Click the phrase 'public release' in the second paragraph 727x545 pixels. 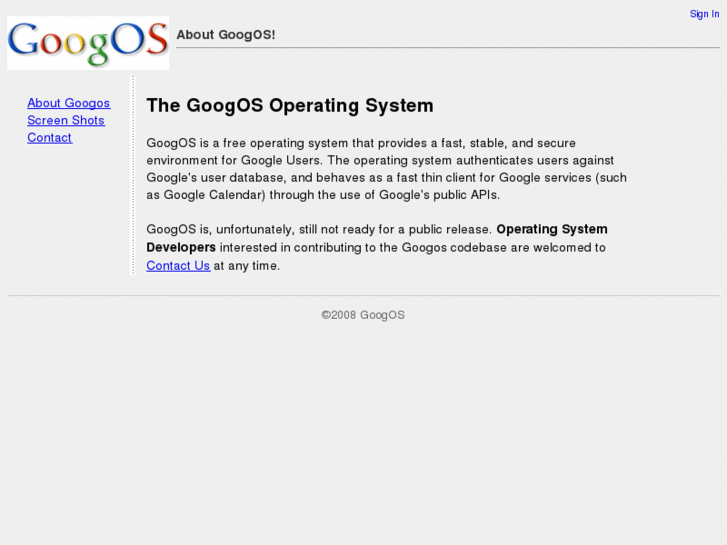click(450, 229)
